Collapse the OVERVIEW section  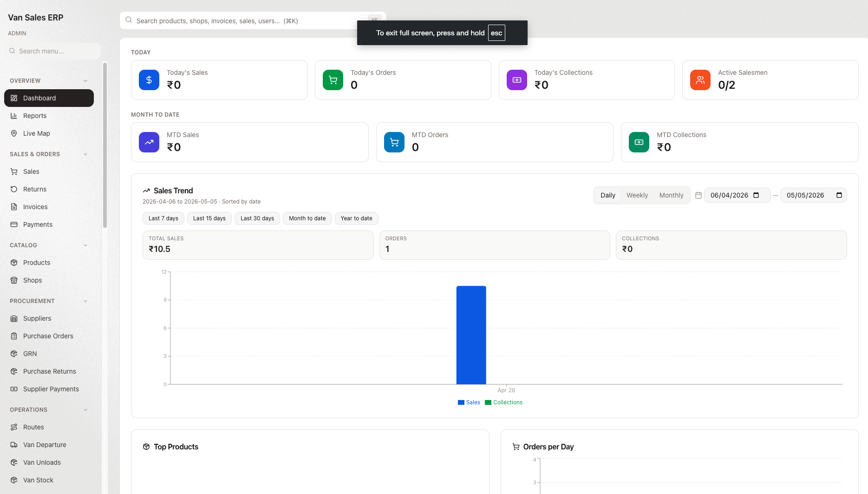pos(85,81)
